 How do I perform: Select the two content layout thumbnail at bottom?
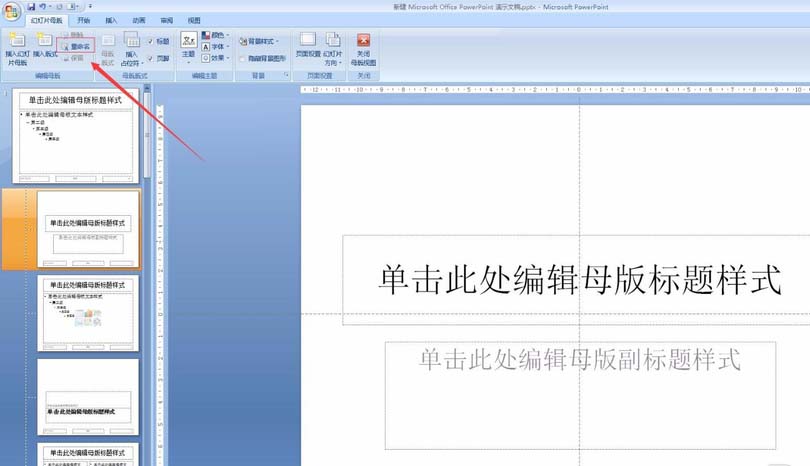tap(88, 455)
